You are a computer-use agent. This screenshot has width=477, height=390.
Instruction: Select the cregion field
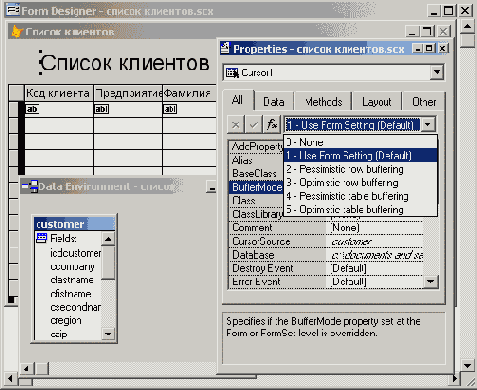click(x=66, y=320)
